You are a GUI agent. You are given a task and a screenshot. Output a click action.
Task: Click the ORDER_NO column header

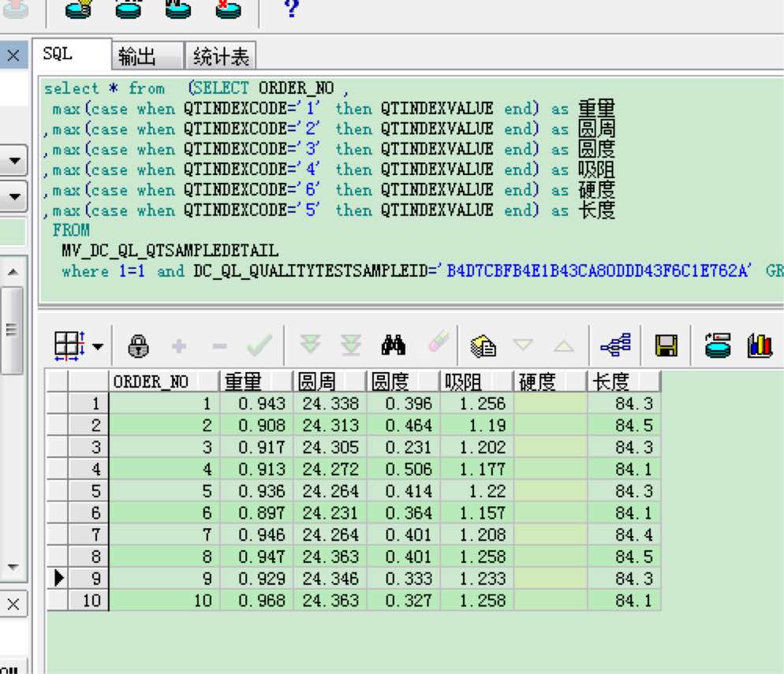pyautogui.click(x=164, y=382)
